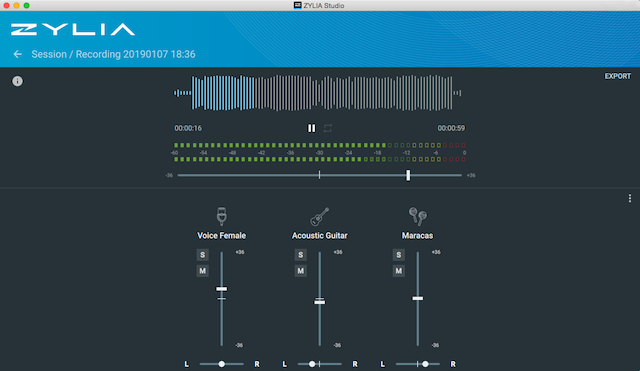The image size is (640, 371).
Task: Click the Voice Female label
Action: pyautogui.click(x=222, y=235)
